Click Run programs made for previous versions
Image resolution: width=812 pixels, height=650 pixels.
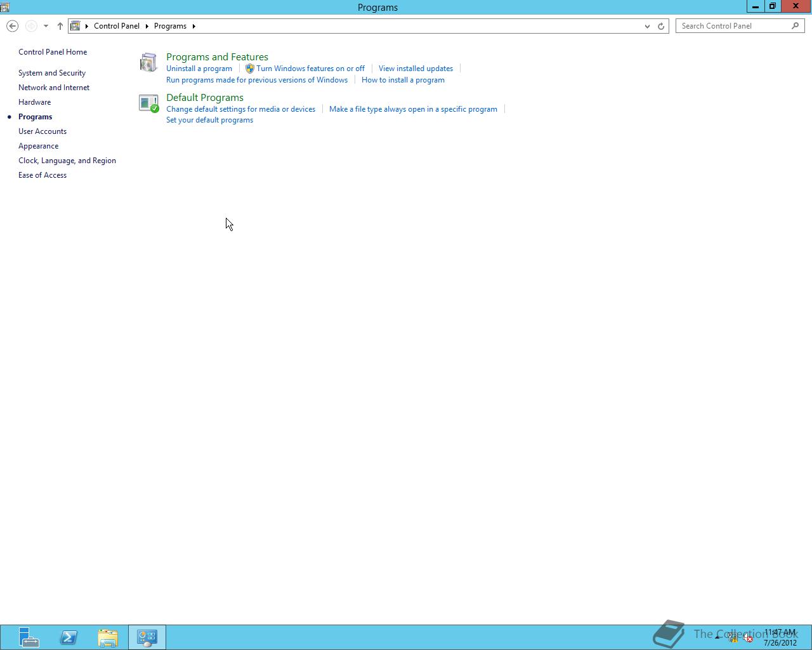tap(257, 80)
